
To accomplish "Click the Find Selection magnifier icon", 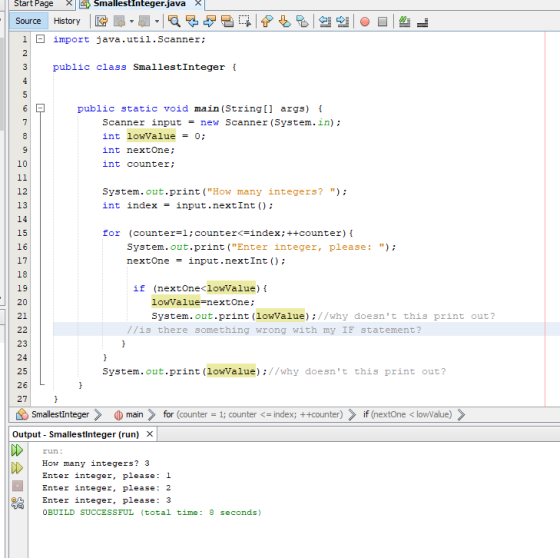I will 174,21.
